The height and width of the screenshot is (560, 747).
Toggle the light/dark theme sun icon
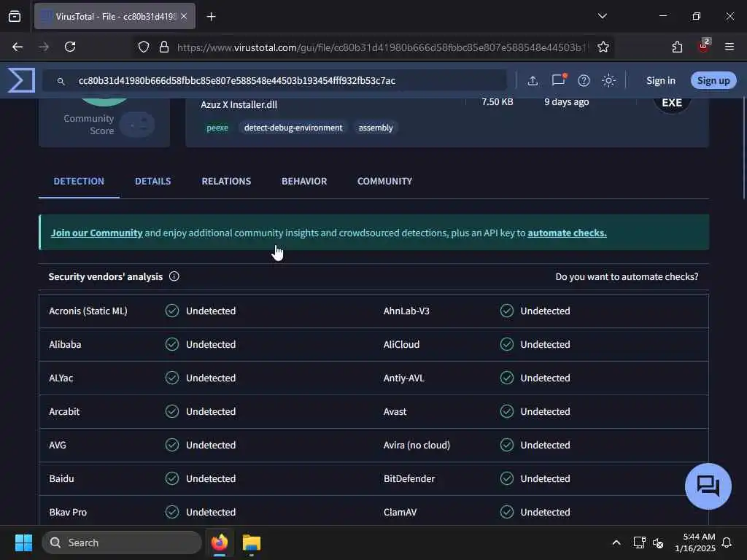click(x=608, y=80)
